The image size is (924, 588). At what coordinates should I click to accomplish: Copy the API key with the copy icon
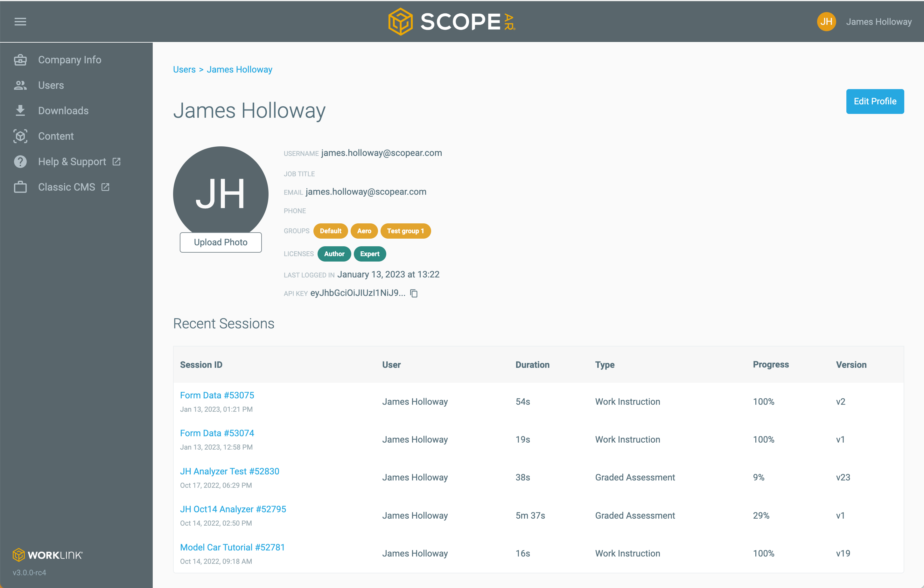pyautogui.click(x=414, y=293)
